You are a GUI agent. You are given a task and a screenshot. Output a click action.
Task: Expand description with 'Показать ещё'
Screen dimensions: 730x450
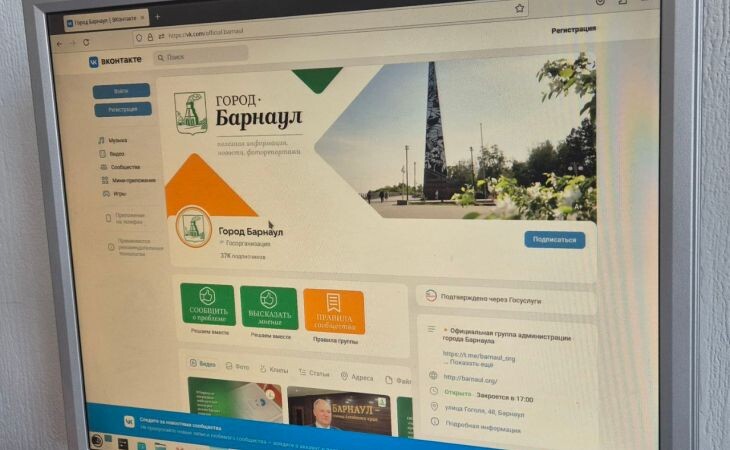click(471, 363)
